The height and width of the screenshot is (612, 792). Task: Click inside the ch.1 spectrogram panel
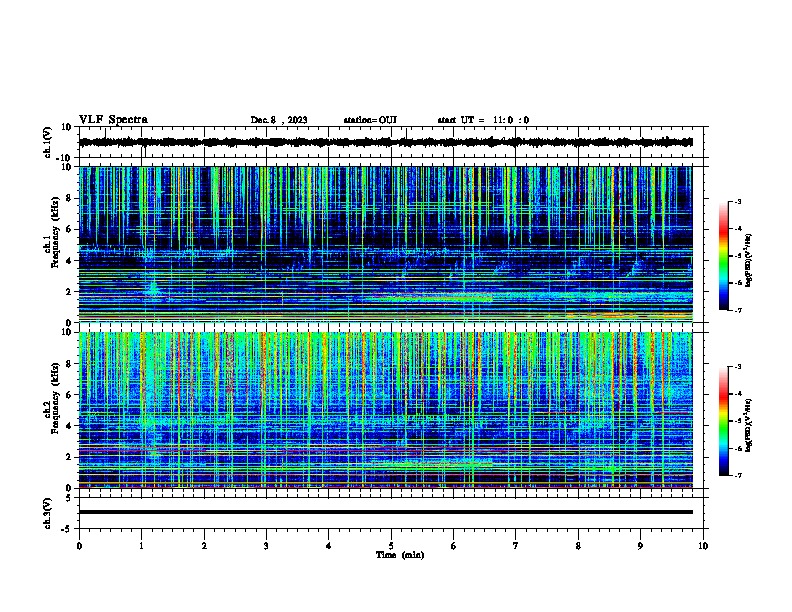385,244
